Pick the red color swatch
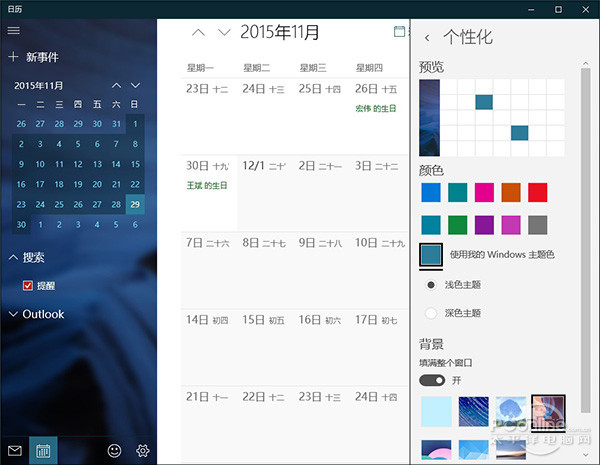Viewport: 600px width, 465px height. (538, 193)
